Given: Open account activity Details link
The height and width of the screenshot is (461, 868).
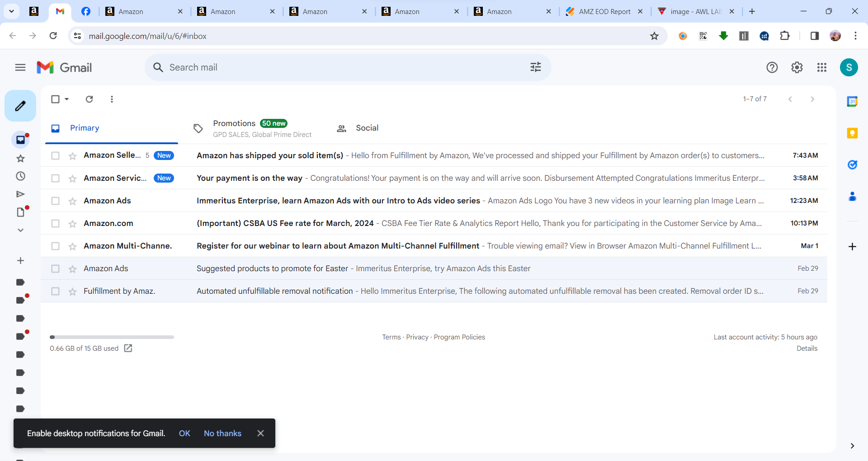Looking at the screenshot, I should pyautogui.click(x=807, y=348).
